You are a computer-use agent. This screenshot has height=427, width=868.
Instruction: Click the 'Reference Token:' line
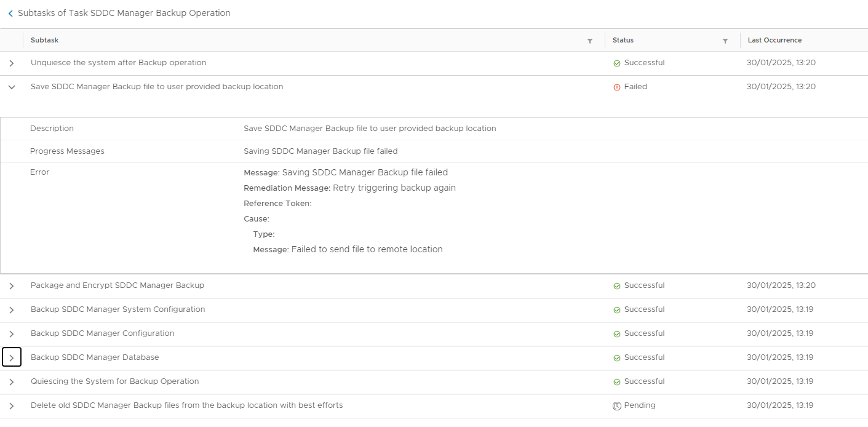(277, 204)
